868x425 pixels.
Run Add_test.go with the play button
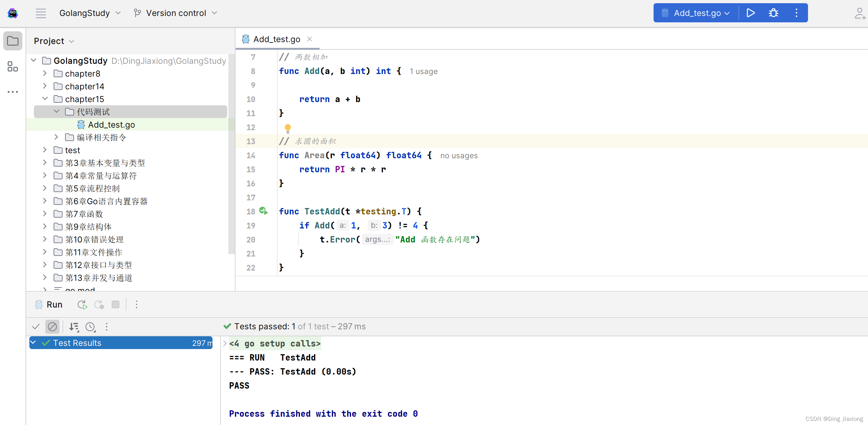click(750, 13)
